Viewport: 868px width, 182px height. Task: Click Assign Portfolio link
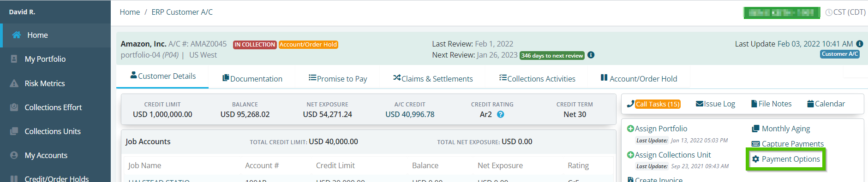[x=661, y=129]
